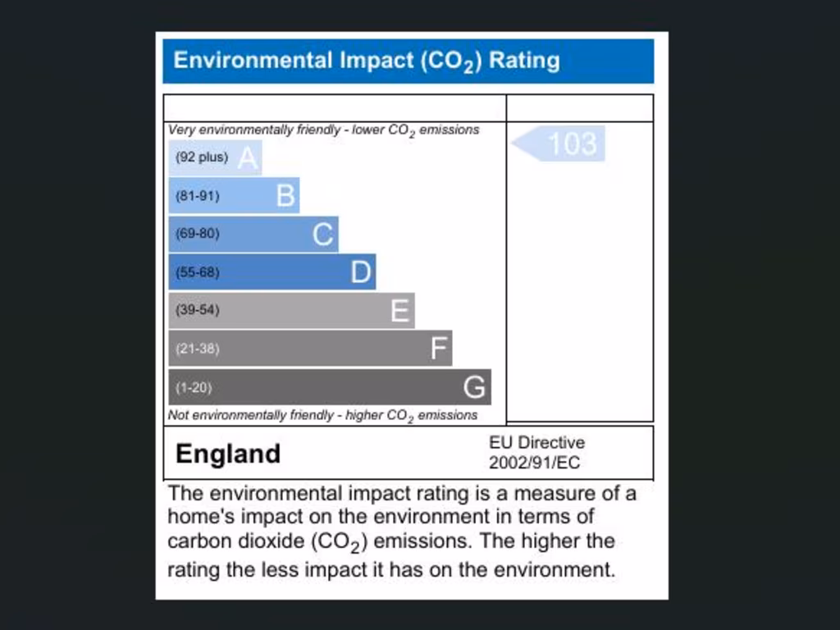This screenshot has height=630, width=840.
Task: Click the England country label
Action: [x=228, y=454]
